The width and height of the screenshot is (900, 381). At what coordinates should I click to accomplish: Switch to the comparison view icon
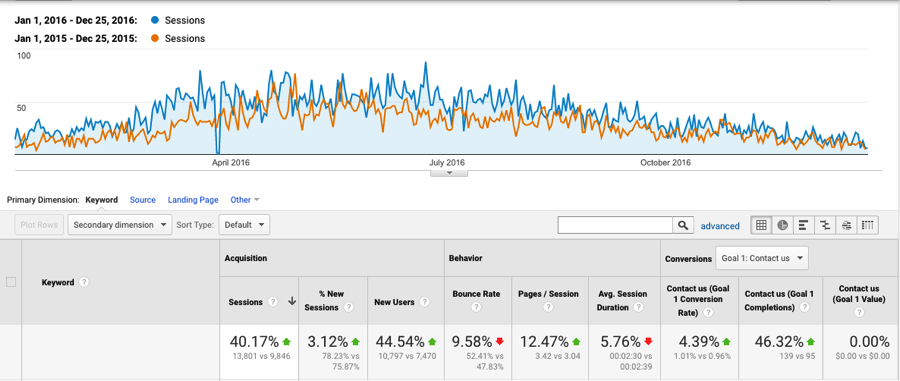pos(825,226)
